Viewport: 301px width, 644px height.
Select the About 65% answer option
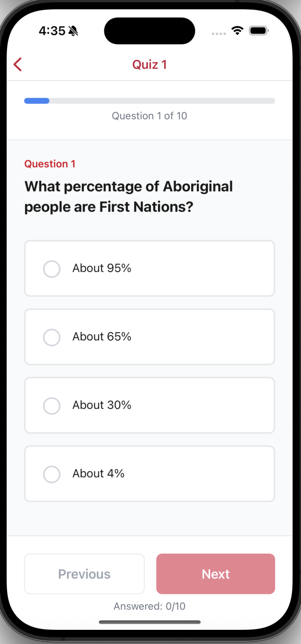point(149,337)
